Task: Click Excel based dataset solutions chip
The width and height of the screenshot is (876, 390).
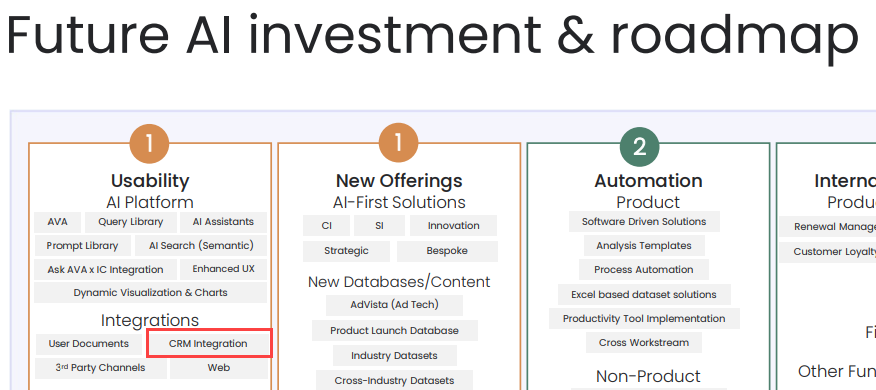Action: (x=644, y=294)
